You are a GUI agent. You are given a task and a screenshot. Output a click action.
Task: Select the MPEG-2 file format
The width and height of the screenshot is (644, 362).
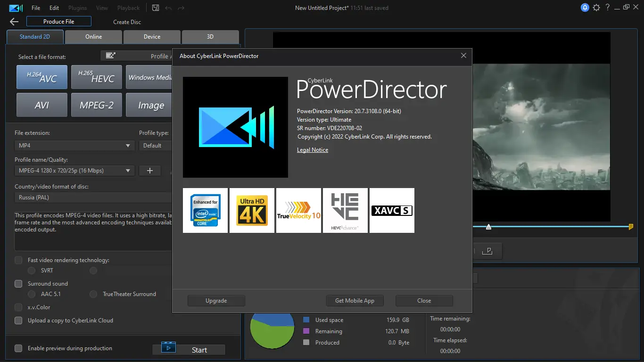(x=97, y=105)
